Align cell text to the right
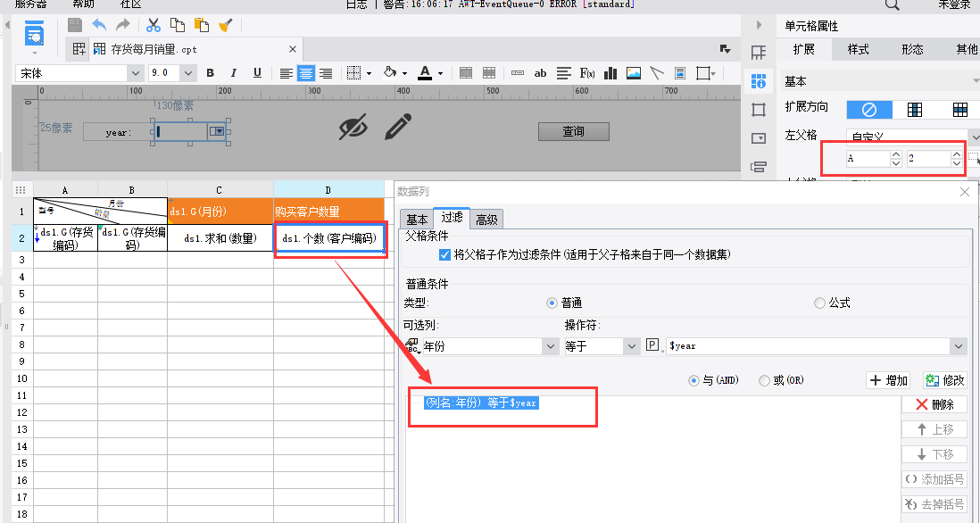 (x=326, y=73)
